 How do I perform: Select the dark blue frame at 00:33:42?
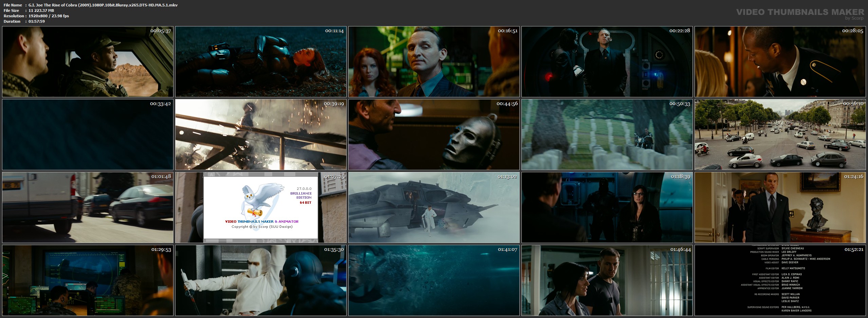pos(88,135)
